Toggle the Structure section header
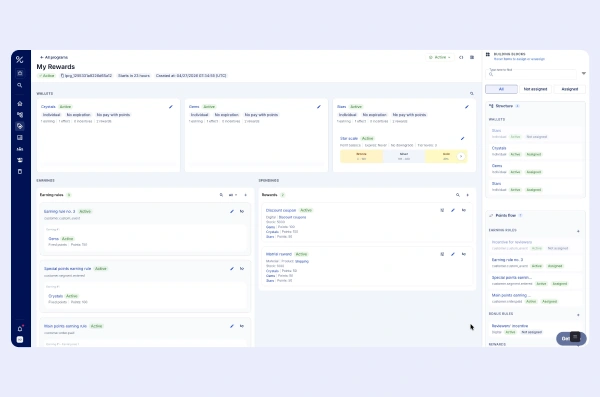The image size is (600, 397). pos(504,106)
